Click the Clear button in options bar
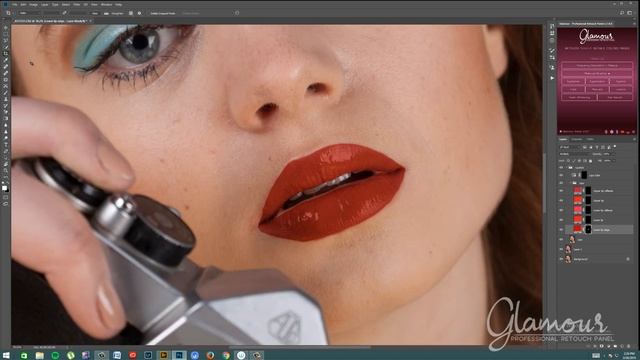 click(x=95, y=13)
